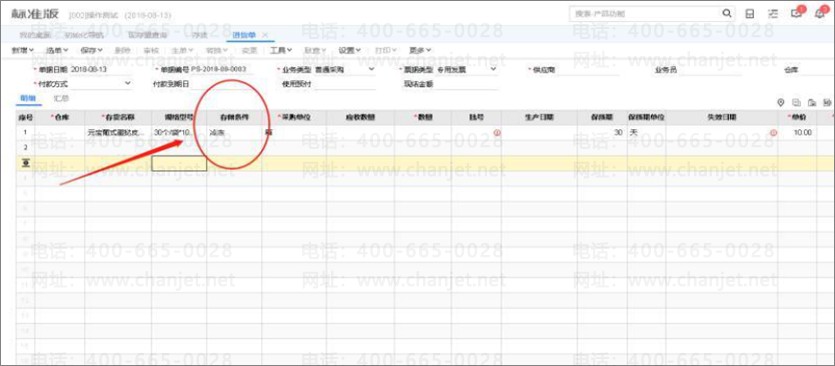This screenshot has height=366, width=835.
Task: Open the 生单 toolbar menu
Action: 182,50
